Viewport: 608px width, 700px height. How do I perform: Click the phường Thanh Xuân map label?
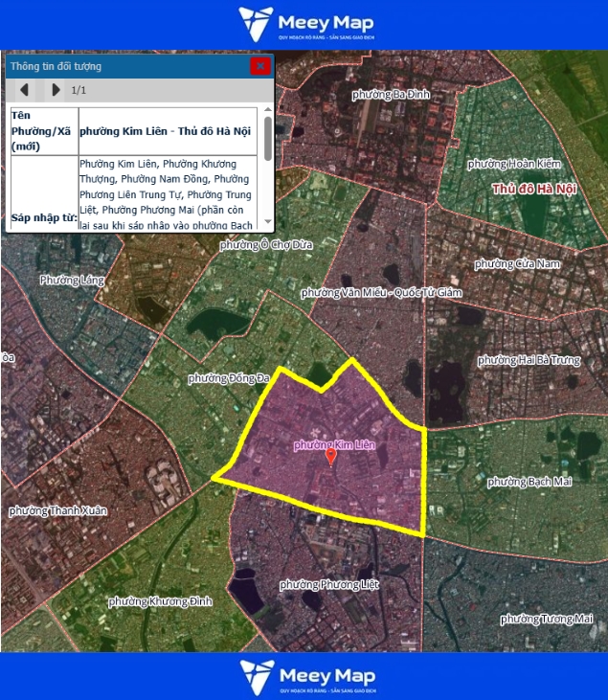58,510
